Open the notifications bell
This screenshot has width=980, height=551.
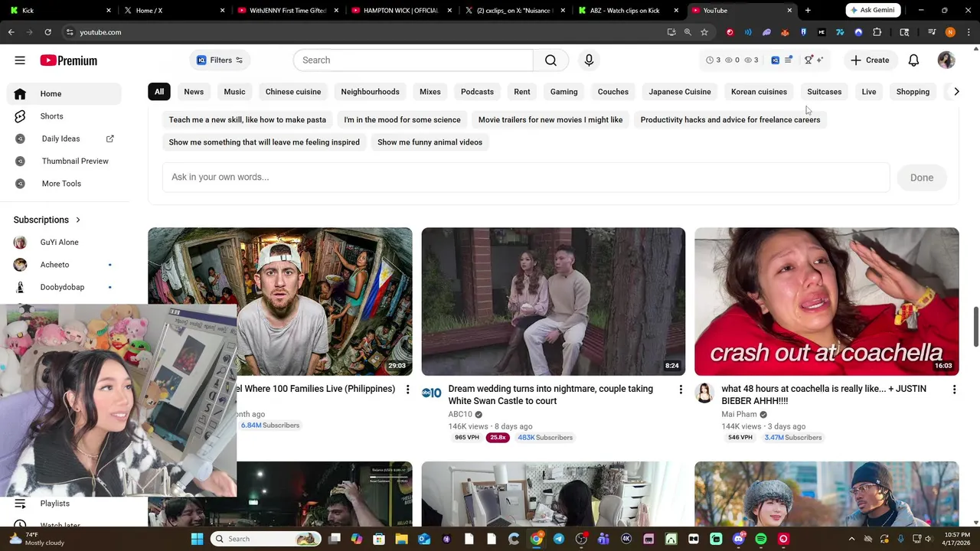[x=913, y=60]
